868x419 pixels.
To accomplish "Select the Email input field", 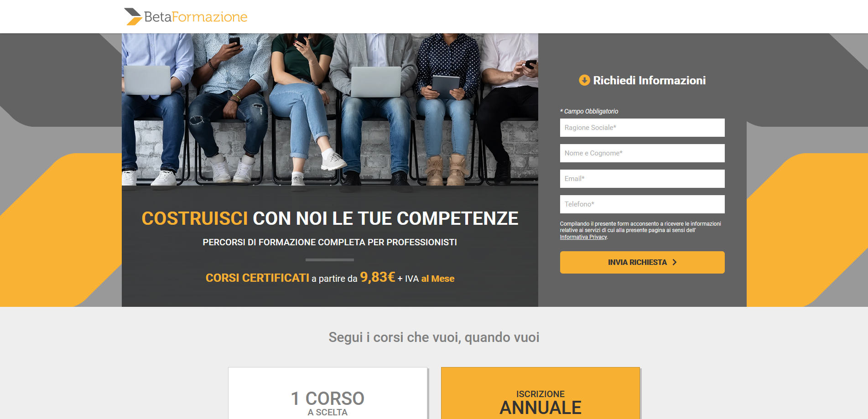I will (x=642, y=179).
